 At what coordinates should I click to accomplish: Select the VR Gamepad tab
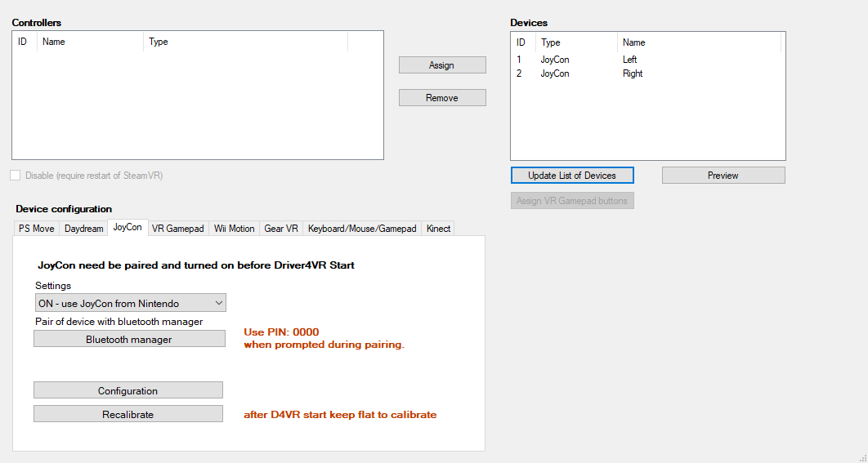point(177,229)
